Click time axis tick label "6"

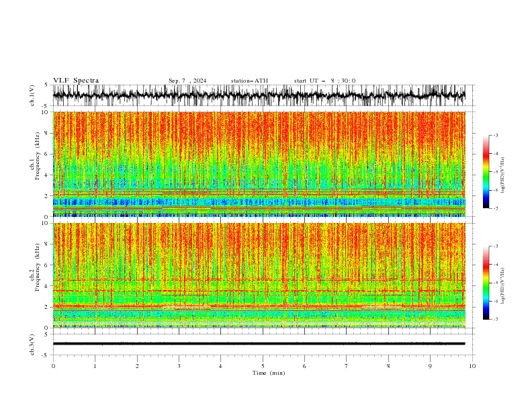[304, 366]
